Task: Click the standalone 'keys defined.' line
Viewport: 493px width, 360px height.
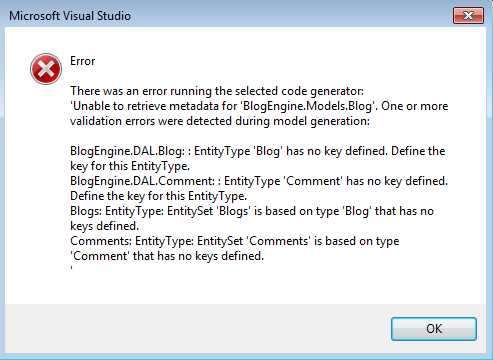Action: point(104,226)
